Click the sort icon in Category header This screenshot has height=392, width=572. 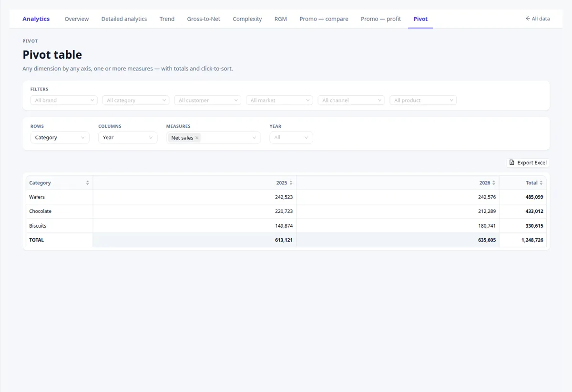(87, 183)
